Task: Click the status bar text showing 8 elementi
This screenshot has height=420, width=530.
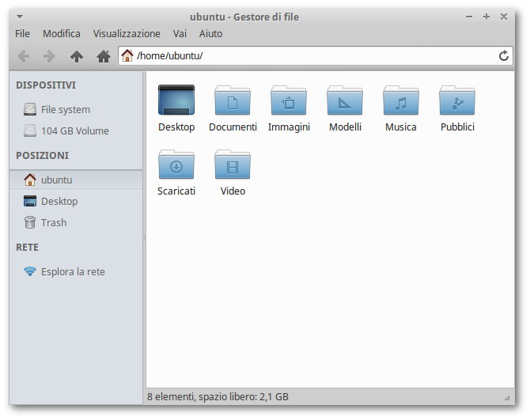Action: point(218,397)
